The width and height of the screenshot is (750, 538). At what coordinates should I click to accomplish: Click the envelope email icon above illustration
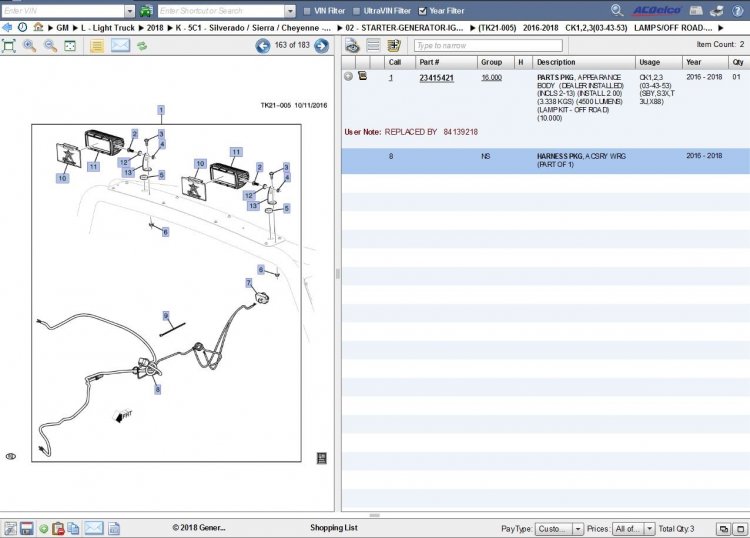click(x=121, y=45)
